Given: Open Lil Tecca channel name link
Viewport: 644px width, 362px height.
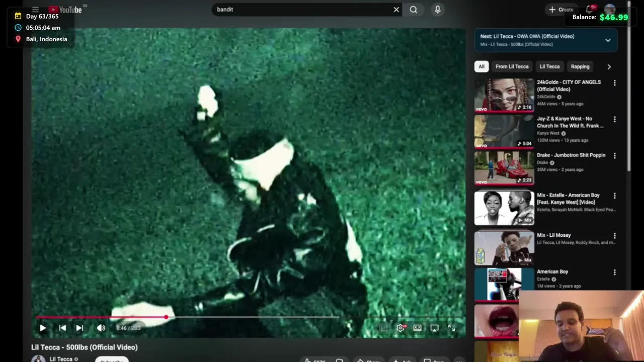Looking at the screenshot, I should 61,359.
